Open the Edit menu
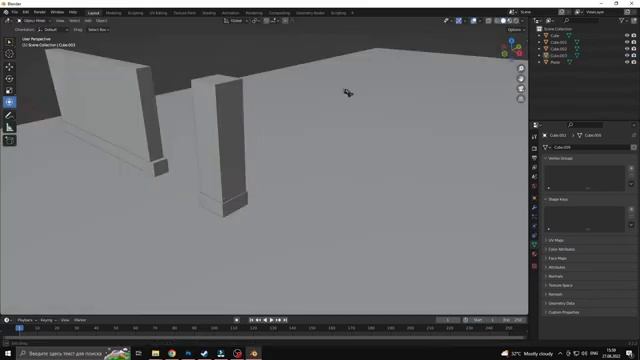 (26, 12)
